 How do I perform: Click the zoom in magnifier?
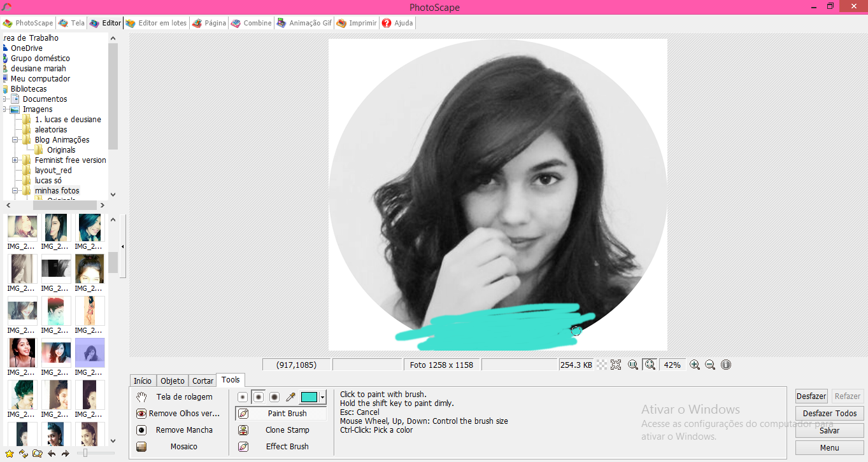coord(695,365)
